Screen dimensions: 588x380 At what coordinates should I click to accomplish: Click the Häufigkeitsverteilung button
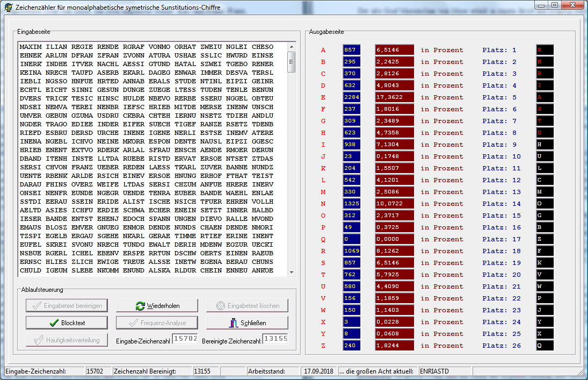point(67,340)
